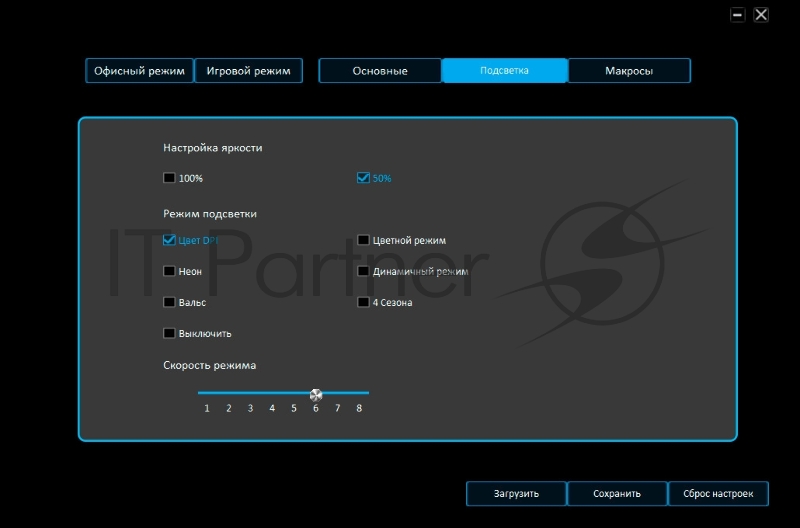Switch to Игровой режим profile

click(248, 71)
